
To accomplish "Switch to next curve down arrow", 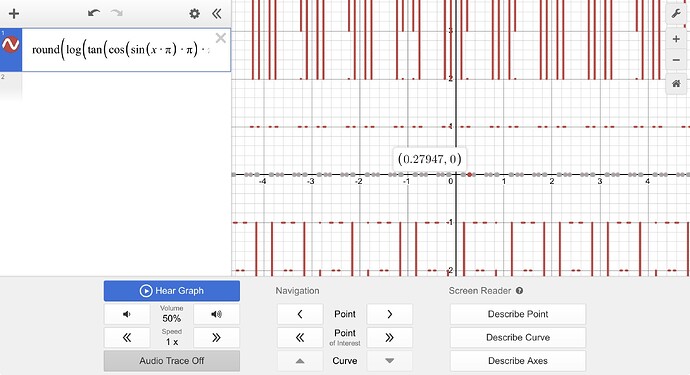I will pyautogui.click(x=389, y=361).
